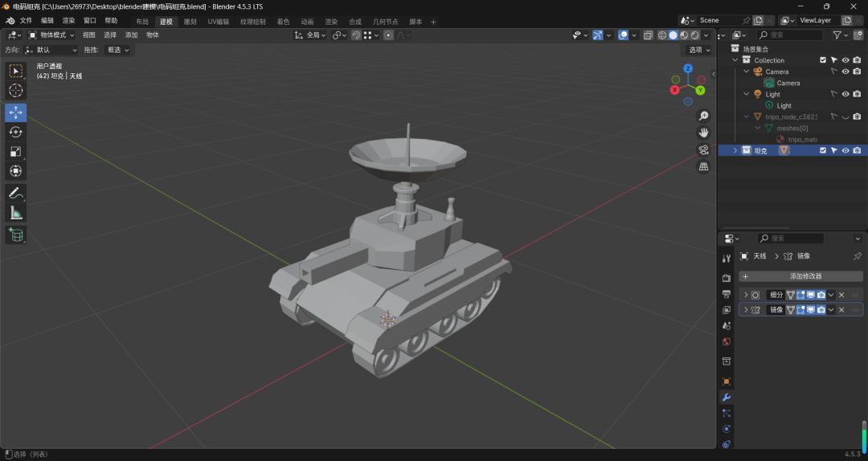Viewport: 868px width, 461px height.
Task: Open the Tool properties tab
Action: click(x=727, y=259)
